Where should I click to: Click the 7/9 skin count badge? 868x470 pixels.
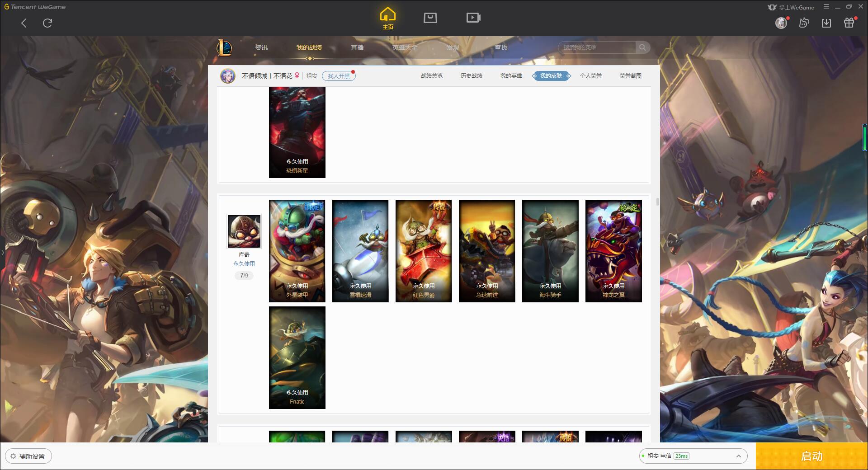[x=244, y=275]
